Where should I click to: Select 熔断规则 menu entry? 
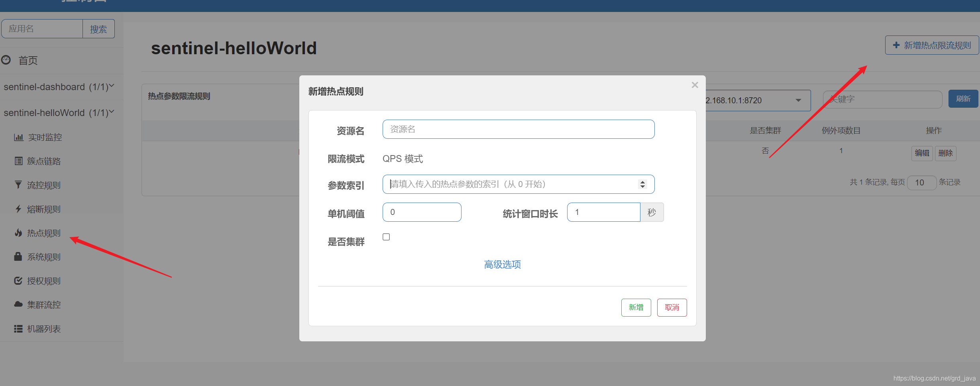click(44, 209)
